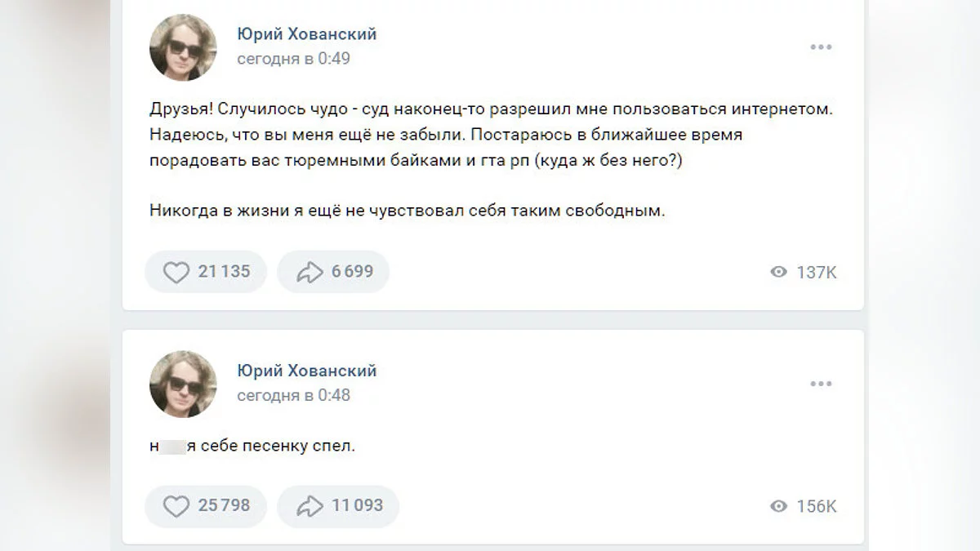Open the timestamp "сегодня в 0:49"
980x551 pixels.
293,59
